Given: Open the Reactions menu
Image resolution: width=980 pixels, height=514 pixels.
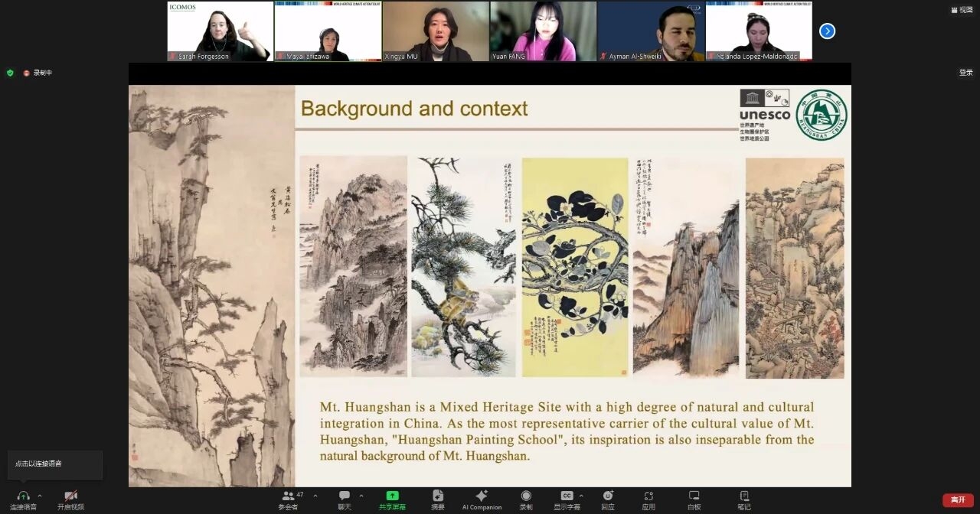Looking at the screenshot, I should [x=607, y=496].
